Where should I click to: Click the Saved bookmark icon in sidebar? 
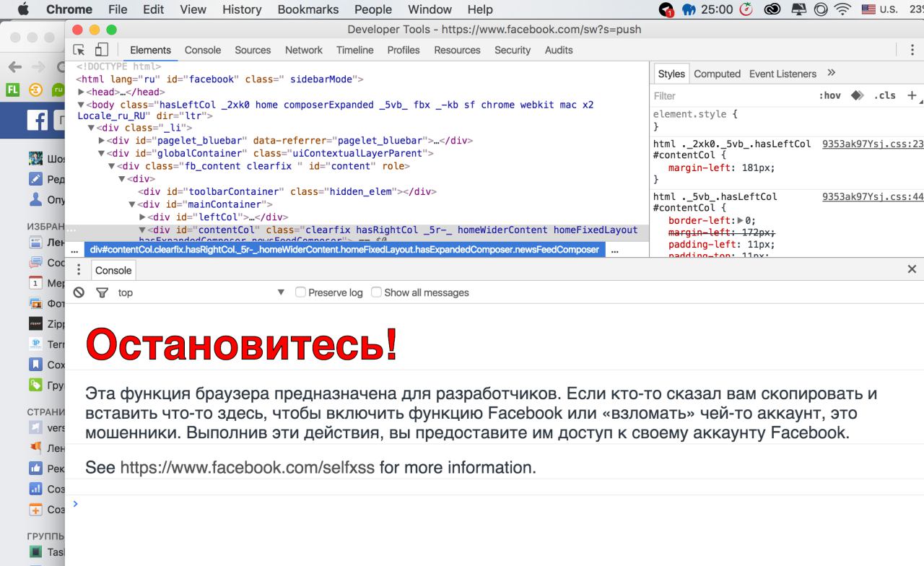[34, 365]
